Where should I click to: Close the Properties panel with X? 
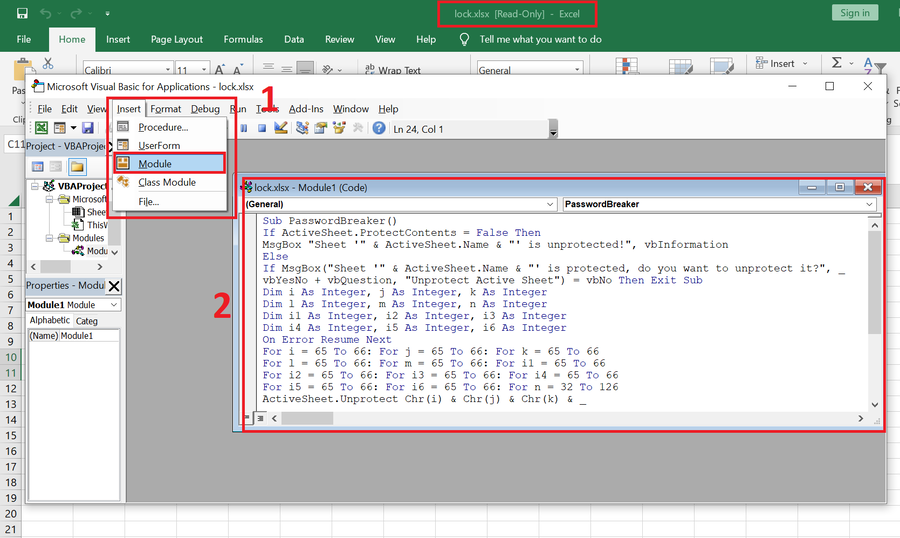[114, 286]
